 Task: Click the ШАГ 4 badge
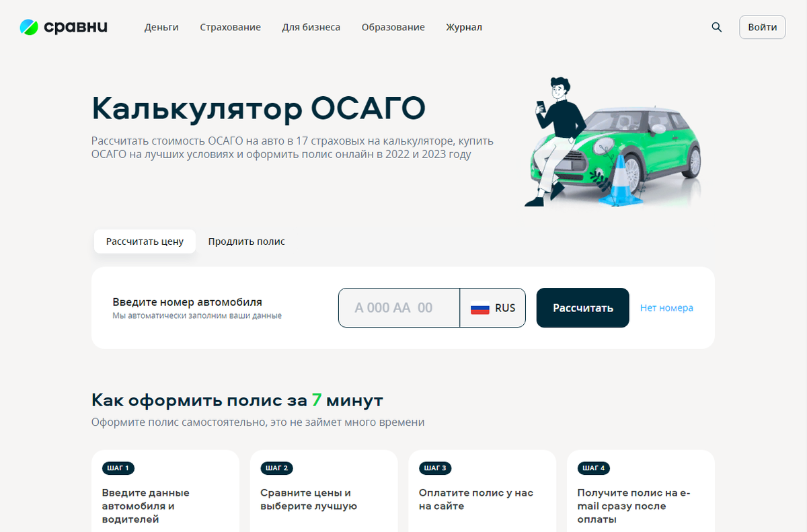point(594,468)
